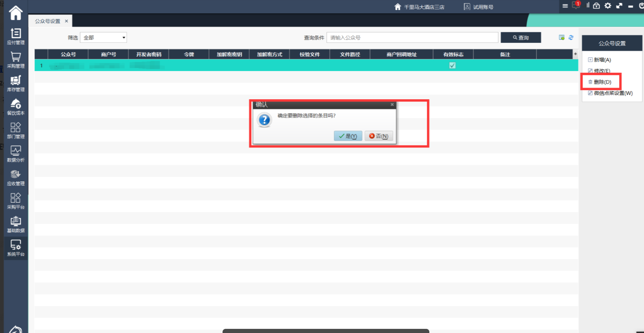Confirm deletion with 是(Y) button
This screenshot has width=644, height=333.
click(x=348, y=136)
